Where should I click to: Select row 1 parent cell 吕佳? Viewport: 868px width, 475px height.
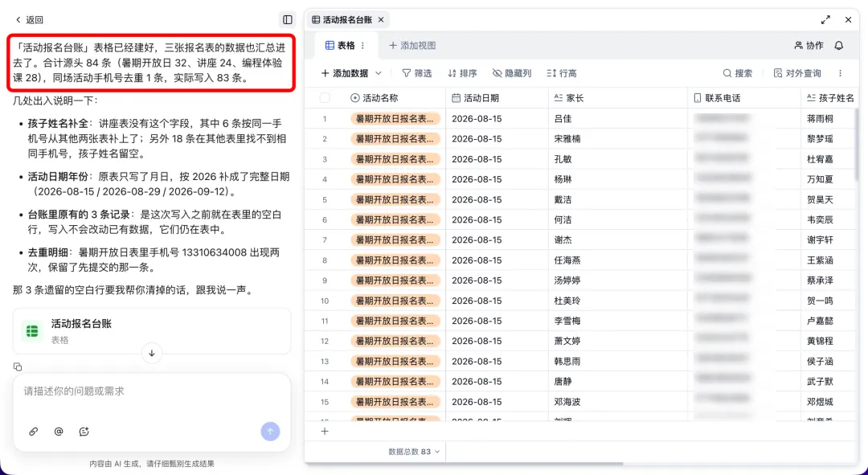click(x=618, y=118)
